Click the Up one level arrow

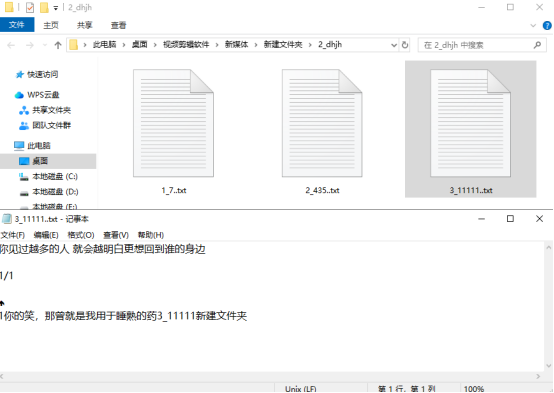point(58,45)
